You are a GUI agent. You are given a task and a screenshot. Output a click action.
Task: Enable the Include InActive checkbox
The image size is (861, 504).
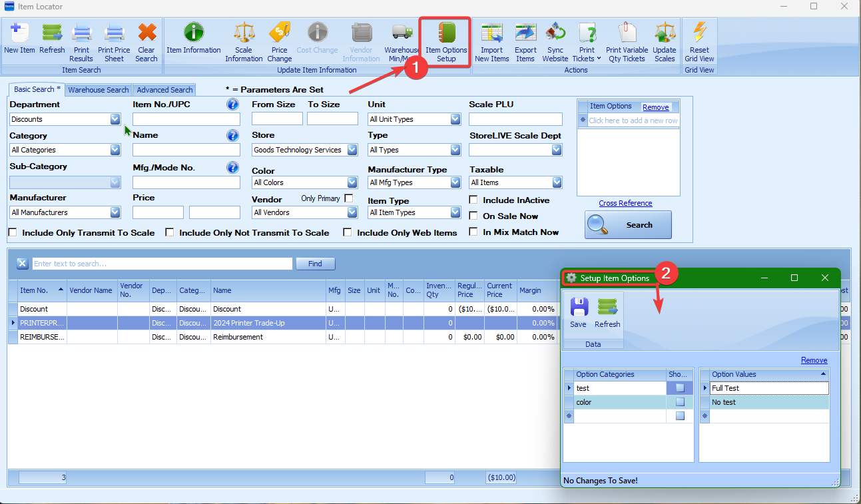coord(473,200)
